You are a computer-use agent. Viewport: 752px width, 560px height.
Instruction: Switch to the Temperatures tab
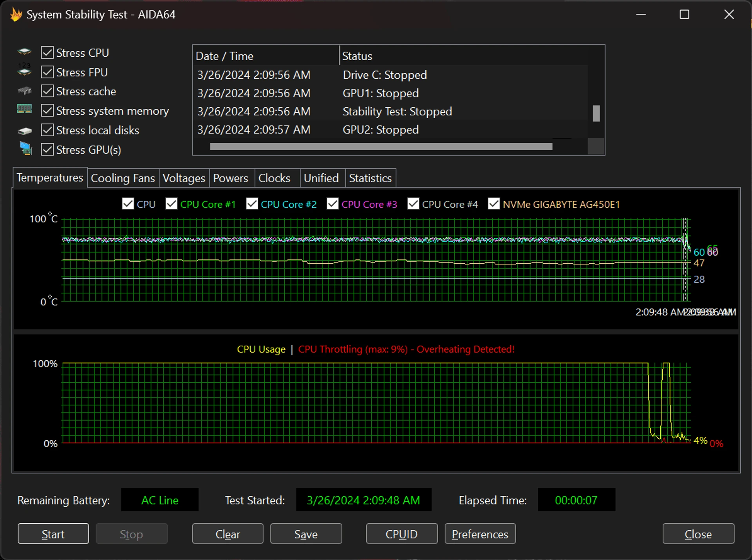pyautogui.click(x=50, y=178)
